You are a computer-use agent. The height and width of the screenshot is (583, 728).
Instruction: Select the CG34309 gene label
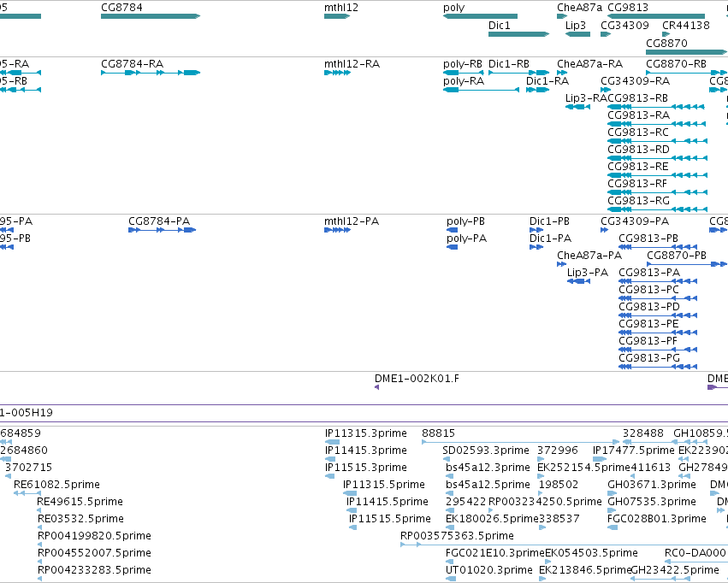[x=624, y=26]
